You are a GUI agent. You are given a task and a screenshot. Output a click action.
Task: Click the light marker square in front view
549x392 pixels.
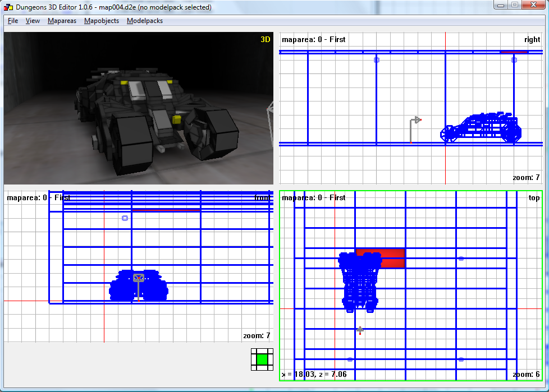point(125,218)
